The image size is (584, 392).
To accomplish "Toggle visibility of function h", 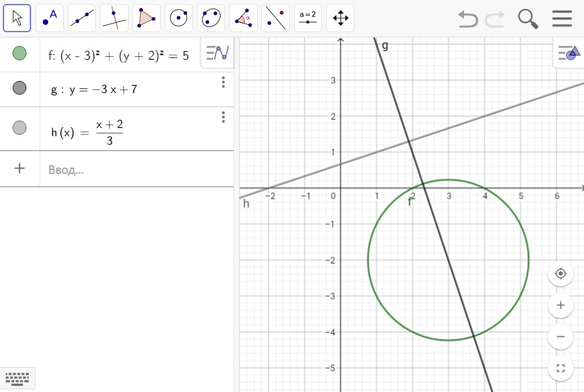I will (x=20, y=129).
